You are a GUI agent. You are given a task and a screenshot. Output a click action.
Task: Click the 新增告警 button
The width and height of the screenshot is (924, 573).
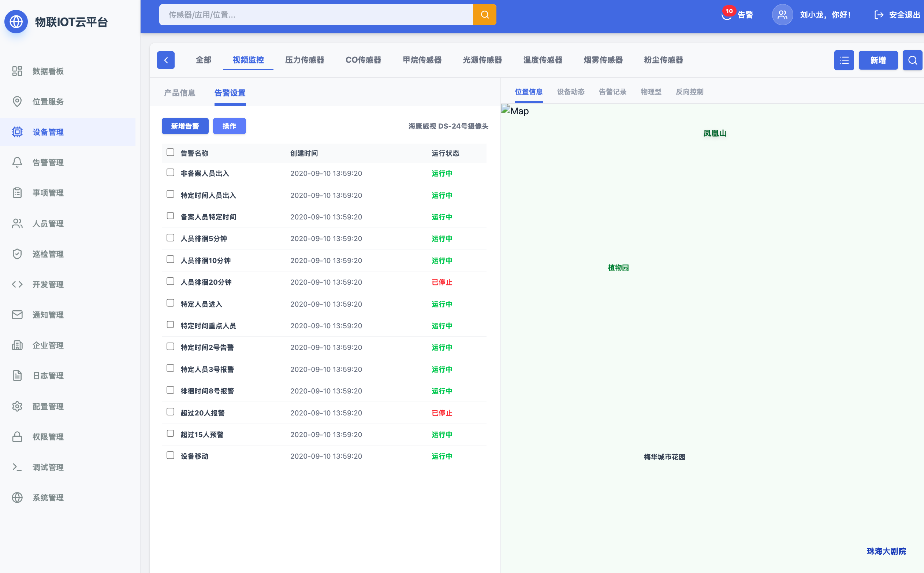(185, 126)
